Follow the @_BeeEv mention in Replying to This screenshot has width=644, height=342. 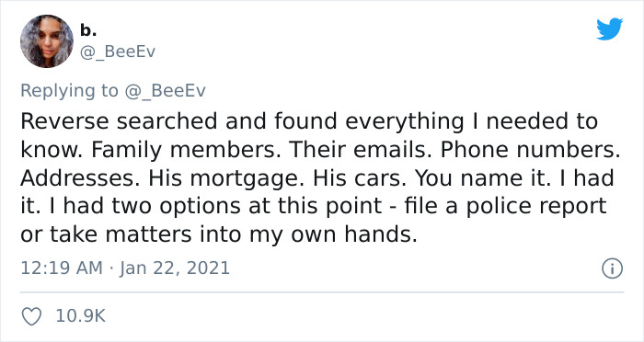[x=165, y=90]
